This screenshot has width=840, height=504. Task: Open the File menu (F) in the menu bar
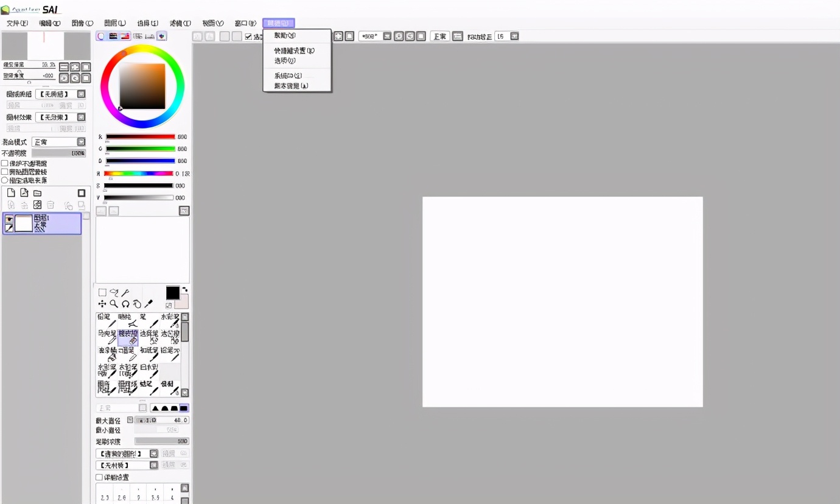click(16, 23)
